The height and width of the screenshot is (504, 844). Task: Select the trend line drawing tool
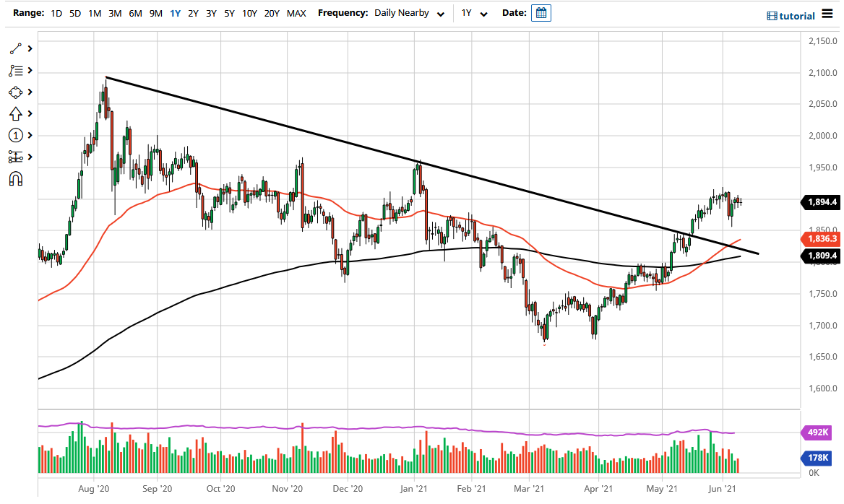pos(16,49)
